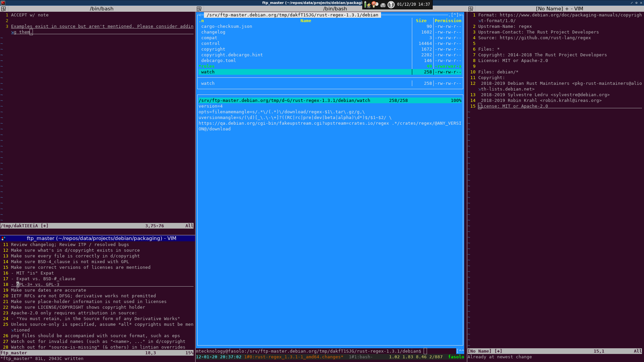Screen dimensions: 644x362
Task: Select debcargo.toml in the file panel
Action: [218, 61]
